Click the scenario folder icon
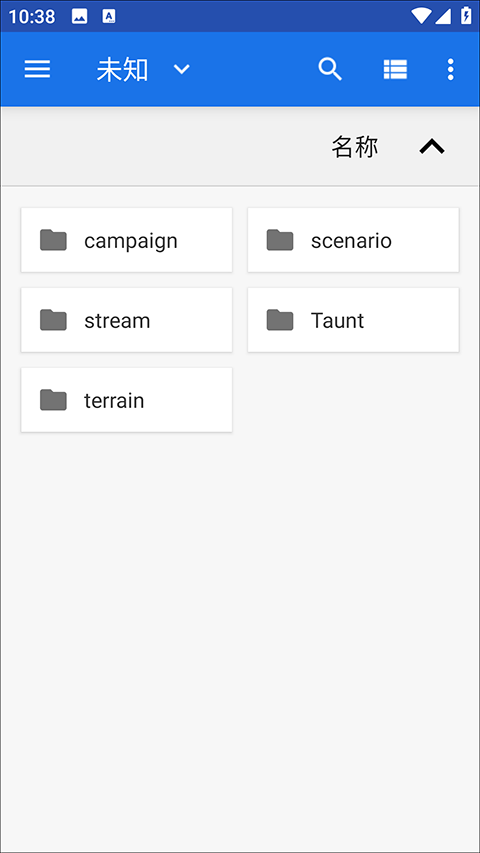The height and width of the screenshot is (853, 480). (x=280, y=240)
